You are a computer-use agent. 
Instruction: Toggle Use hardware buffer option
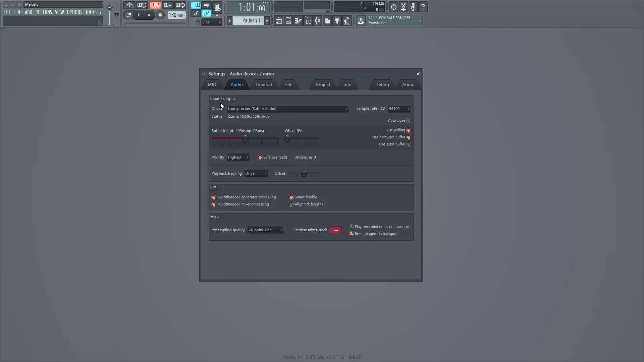[x=409, y=137]
